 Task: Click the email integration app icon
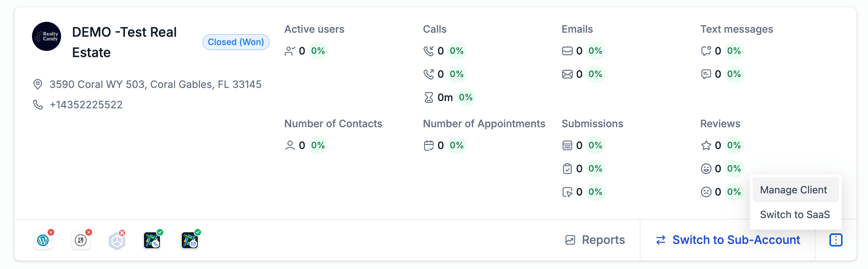click(190, 240)
